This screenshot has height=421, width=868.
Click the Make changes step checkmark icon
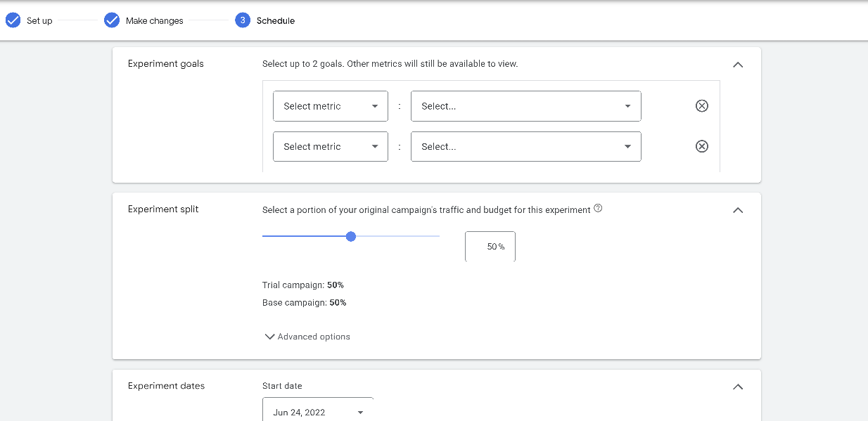pos(112,20)
